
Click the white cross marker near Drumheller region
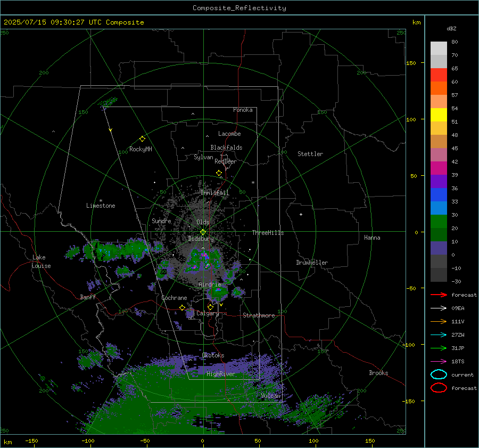tap(301, 214)
